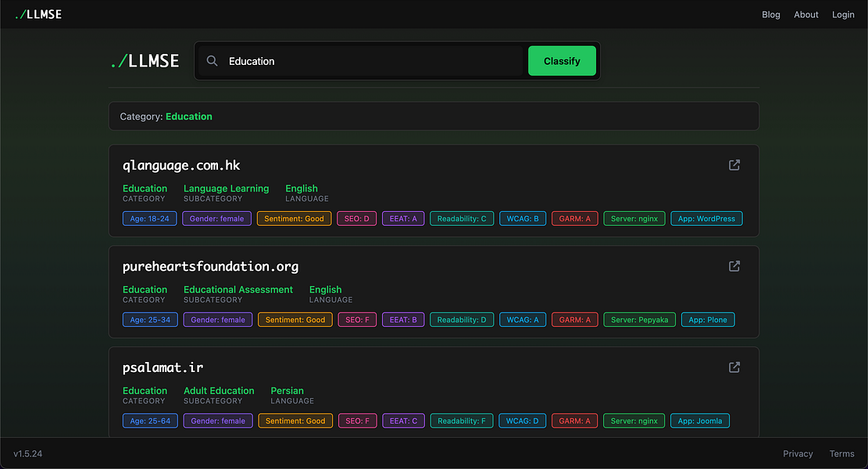
Task: Select Adult Education subcategory
Action: (x=219, y=390)
